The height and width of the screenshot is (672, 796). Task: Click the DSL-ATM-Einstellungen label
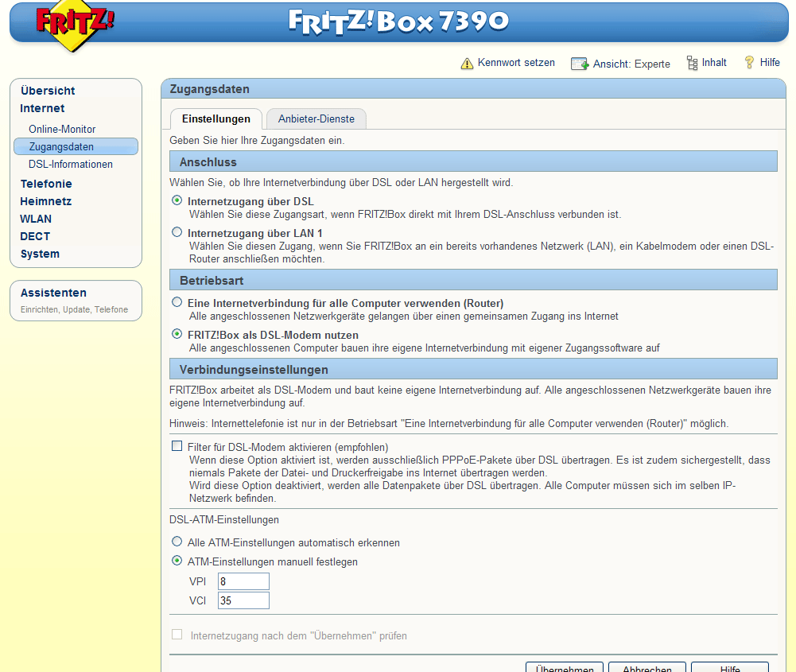pos(224,520)
